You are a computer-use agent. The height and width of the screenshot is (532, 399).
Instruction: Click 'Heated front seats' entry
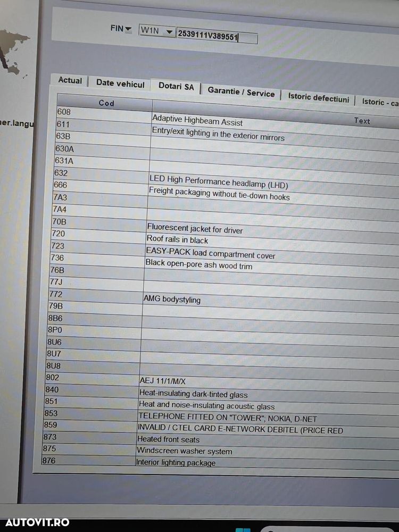click(x=168, y=439)
